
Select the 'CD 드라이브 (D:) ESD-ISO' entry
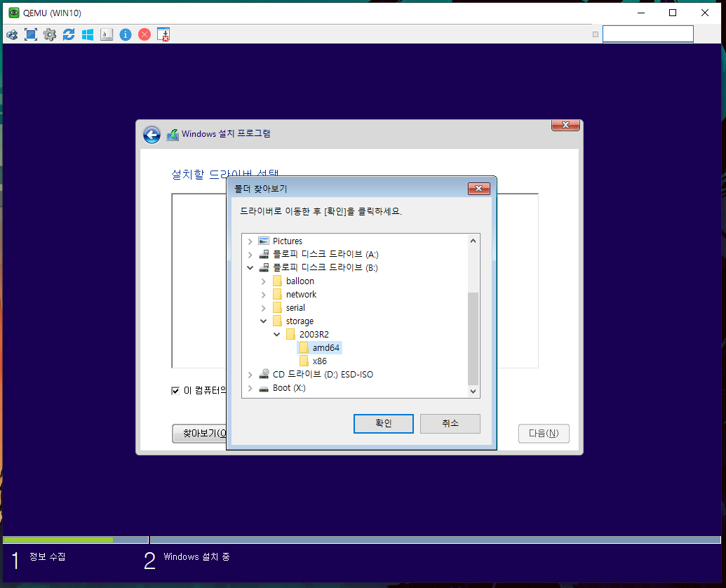pos(323,374)
